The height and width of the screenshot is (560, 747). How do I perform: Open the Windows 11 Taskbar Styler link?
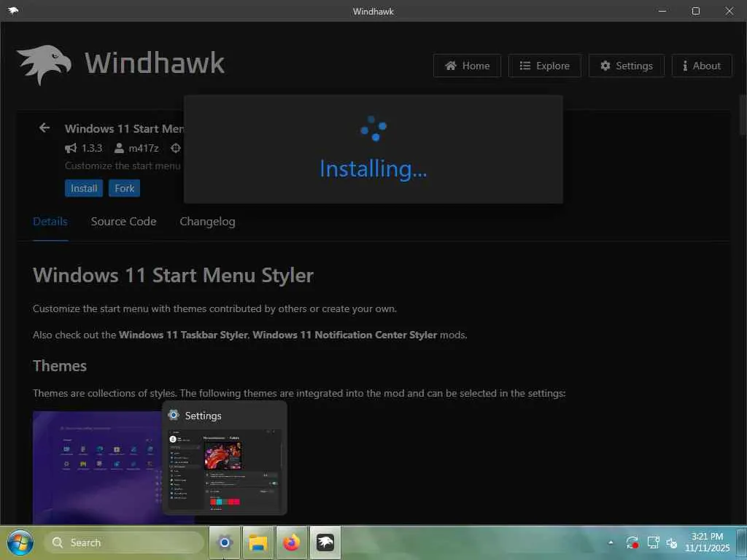pyautogui.click(x=183, y=335)
